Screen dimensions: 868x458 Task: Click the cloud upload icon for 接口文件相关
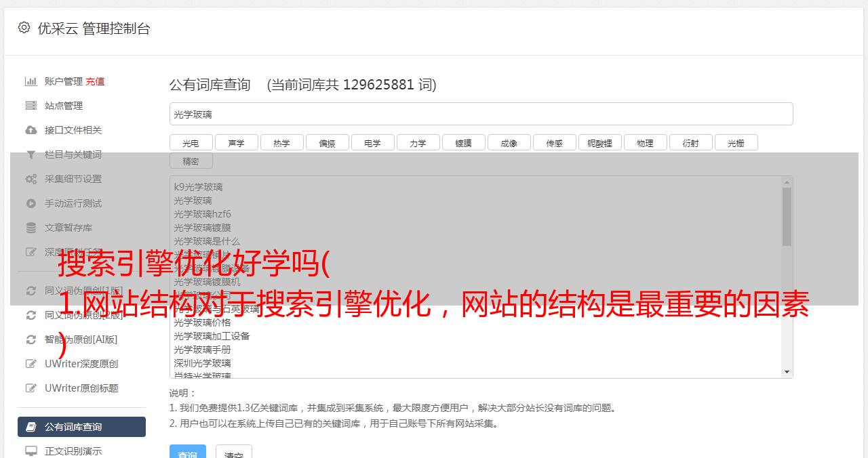tap(31, 130)
